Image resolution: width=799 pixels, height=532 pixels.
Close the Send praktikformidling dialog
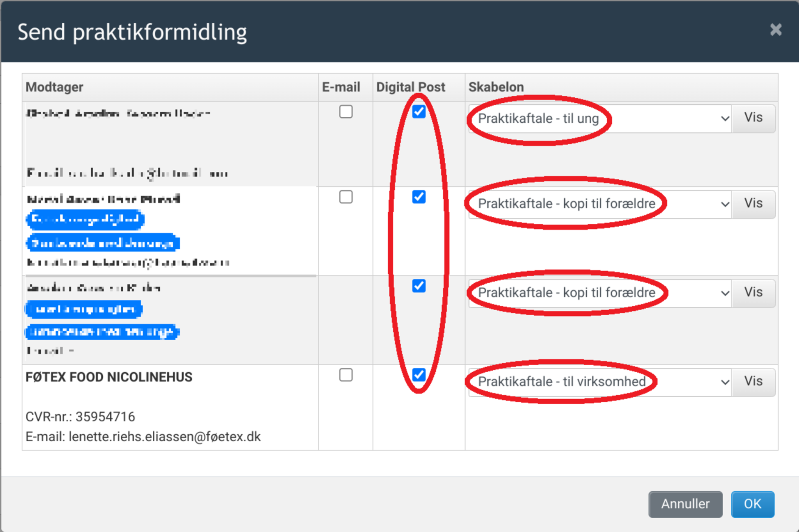click(775, 30)
